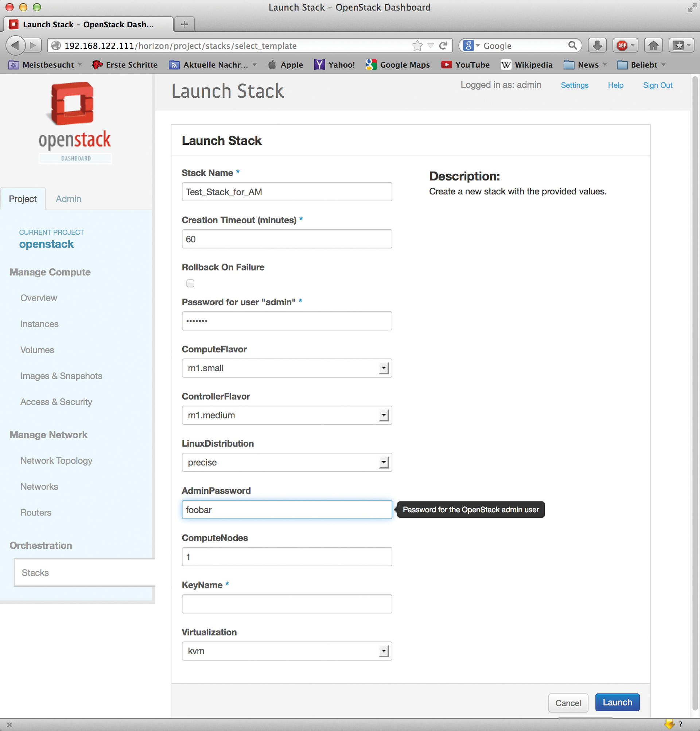700x731 pixels.
Task: Click the Sign Out link
Action: point(657,85)
